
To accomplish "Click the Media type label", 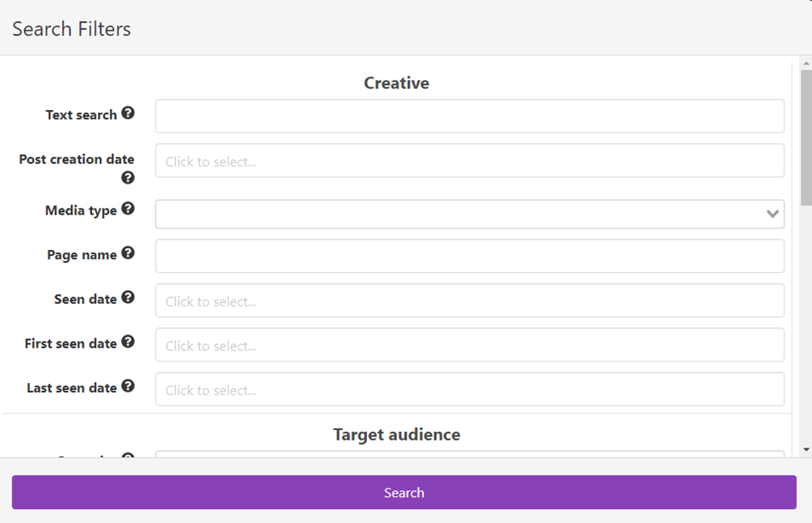I will 81,210.
